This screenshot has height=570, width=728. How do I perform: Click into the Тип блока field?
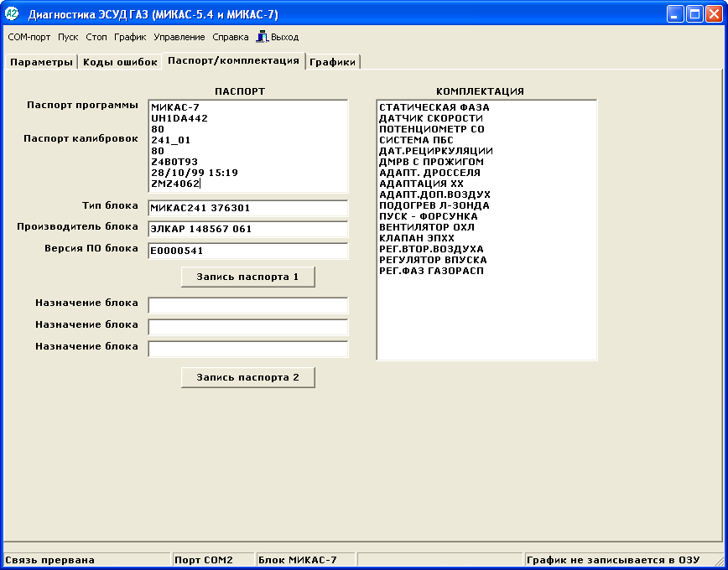pos(248,208)
